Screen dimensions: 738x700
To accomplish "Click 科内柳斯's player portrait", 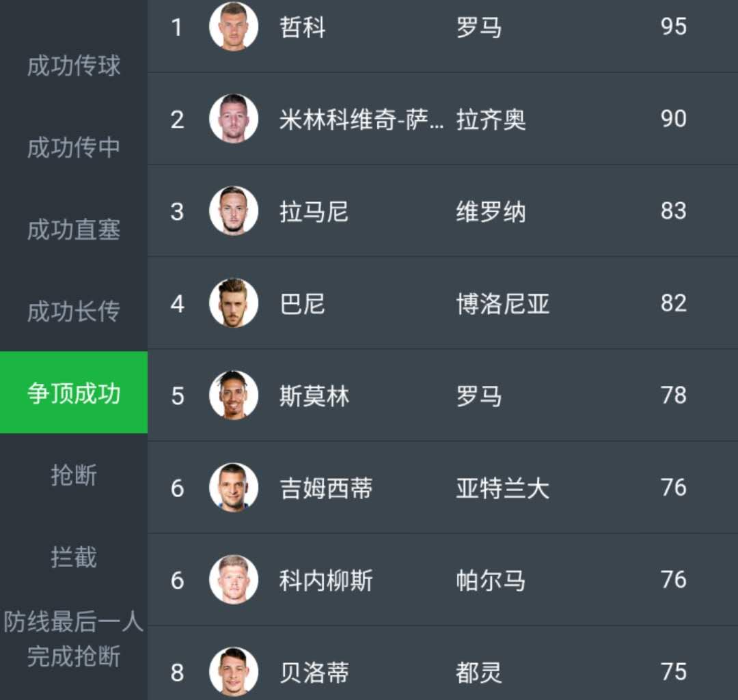I will pos(233,580).
